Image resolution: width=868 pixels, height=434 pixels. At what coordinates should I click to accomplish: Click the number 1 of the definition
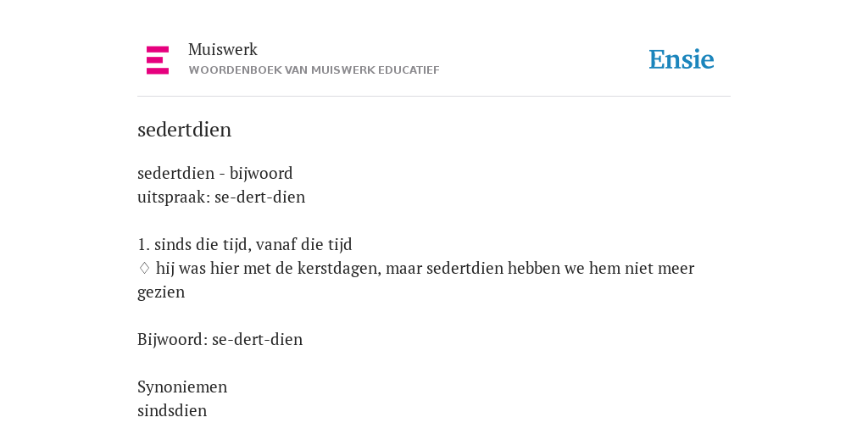(142, 245)
